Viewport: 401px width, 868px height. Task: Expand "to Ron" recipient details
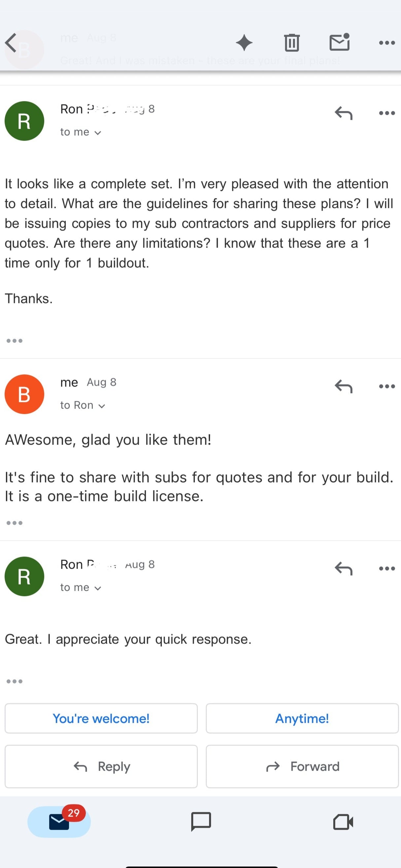click(x=83, y=405)
